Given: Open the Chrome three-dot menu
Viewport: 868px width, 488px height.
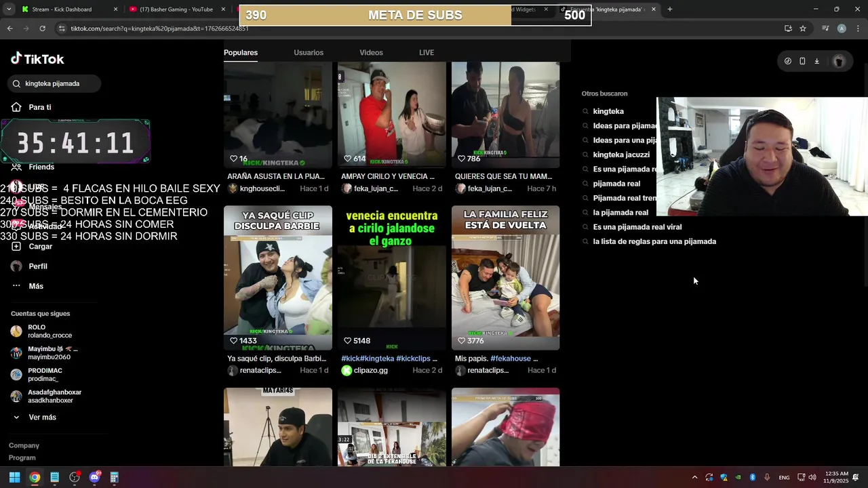Looking at the screenshot, I should pos(858,28).
